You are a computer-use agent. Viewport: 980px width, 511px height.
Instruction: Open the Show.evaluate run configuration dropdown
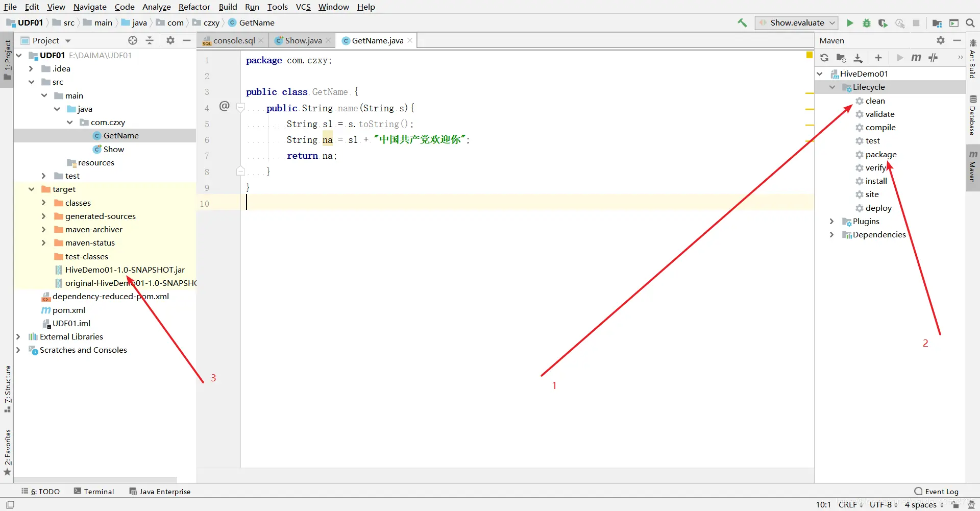pos(797,23)
